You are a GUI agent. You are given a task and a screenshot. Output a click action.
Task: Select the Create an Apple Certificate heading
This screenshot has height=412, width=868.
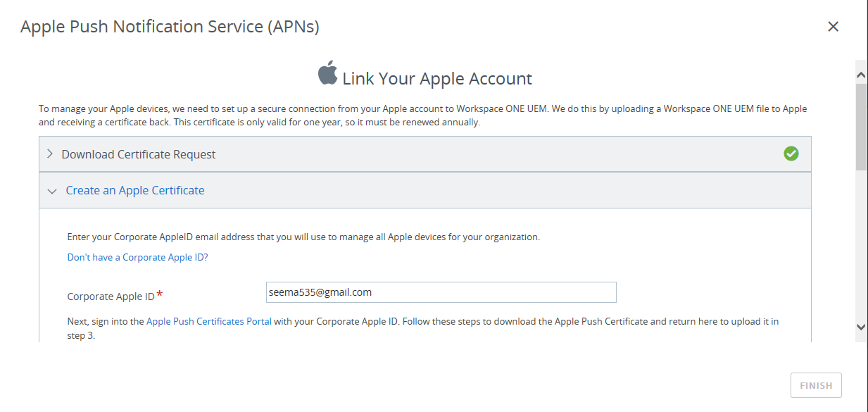135,190
